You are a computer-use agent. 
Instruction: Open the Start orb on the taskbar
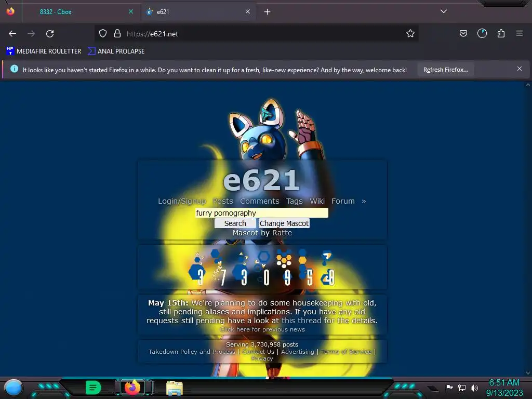click(x=14, y=388)
